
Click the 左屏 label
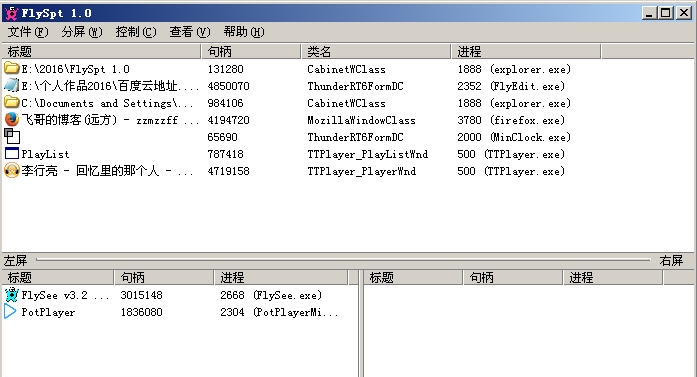[16, 261]
